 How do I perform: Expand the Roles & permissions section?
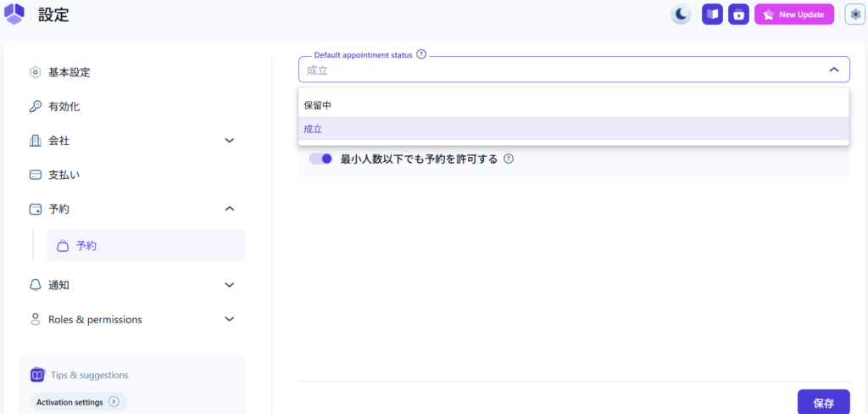click(229, 319)
